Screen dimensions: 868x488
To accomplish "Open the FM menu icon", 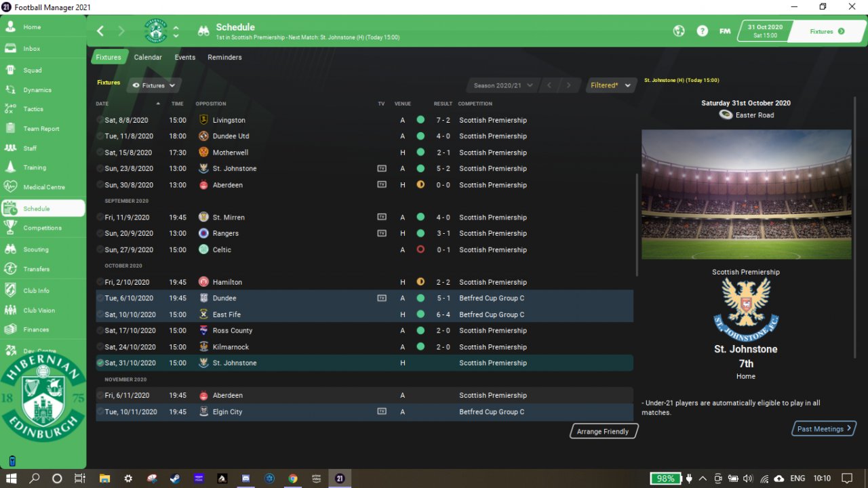I will click(725, 31).
